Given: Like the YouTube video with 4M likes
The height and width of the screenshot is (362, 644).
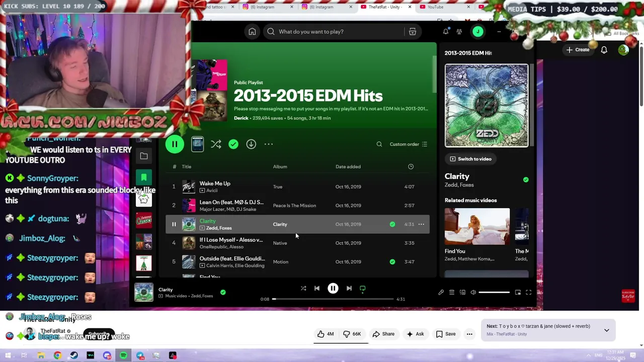Looking at the screenshot, I should (326, 334).
